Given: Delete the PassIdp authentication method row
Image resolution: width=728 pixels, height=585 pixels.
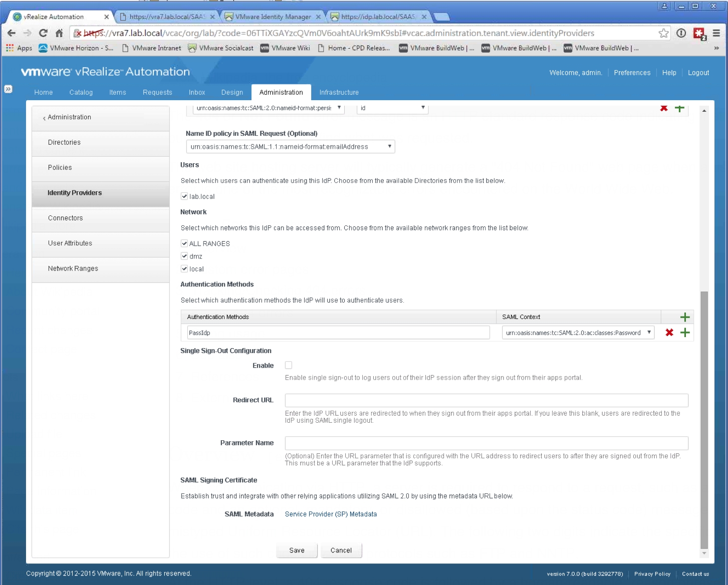Looking at the screenshot, I should pos(669,333).
